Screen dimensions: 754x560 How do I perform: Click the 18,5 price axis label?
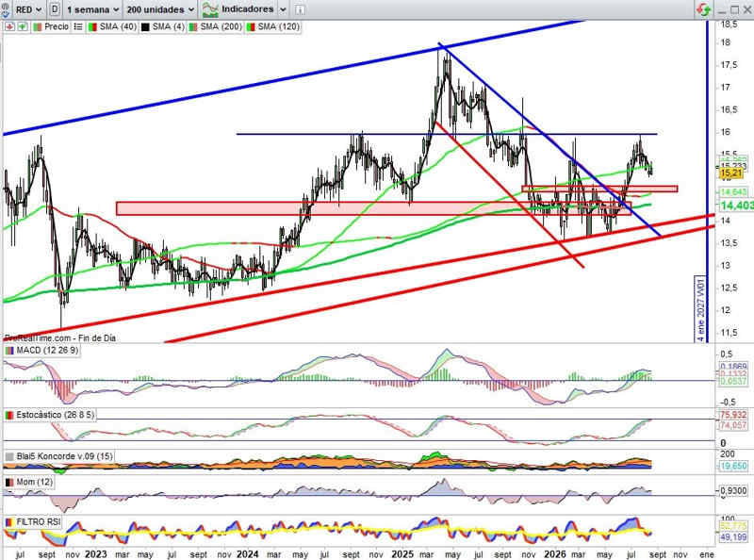point(729,25)
